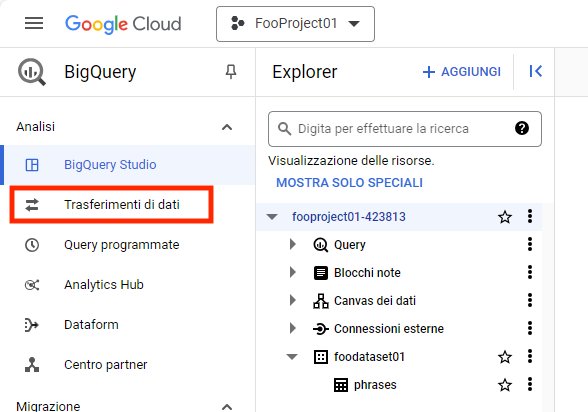This screenshot has width=588, height=412.
Task: Open the hamburger navigation menu
Action: (34, 23)
